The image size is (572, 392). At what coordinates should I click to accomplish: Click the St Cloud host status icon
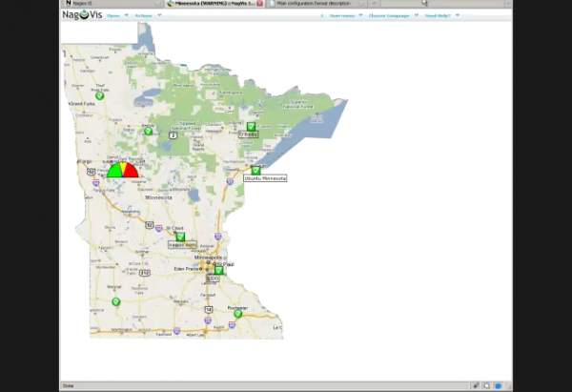click(x=179, y=237)
